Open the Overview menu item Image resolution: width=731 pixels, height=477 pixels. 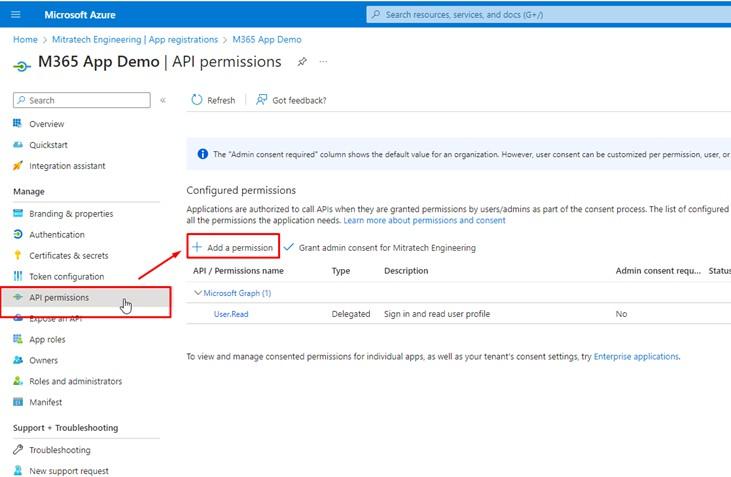click(x=47, y=124)
